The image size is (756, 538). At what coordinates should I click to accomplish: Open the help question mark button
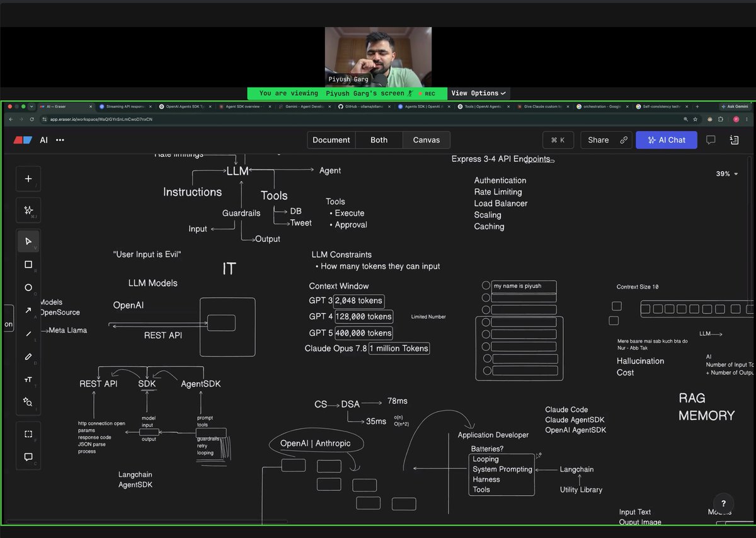pyautogui.click(x=723, y=503)
